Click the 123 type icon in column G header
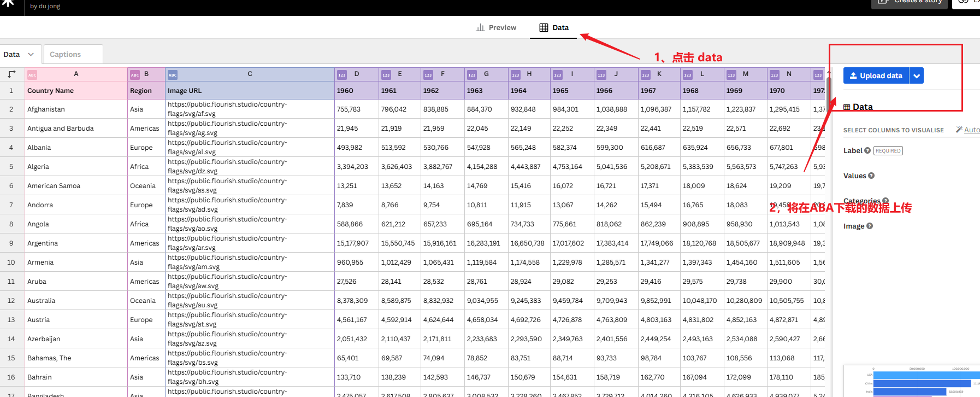The height and width of the screenshot is (397, 980). pyautogui.click(x=472, y=75)
